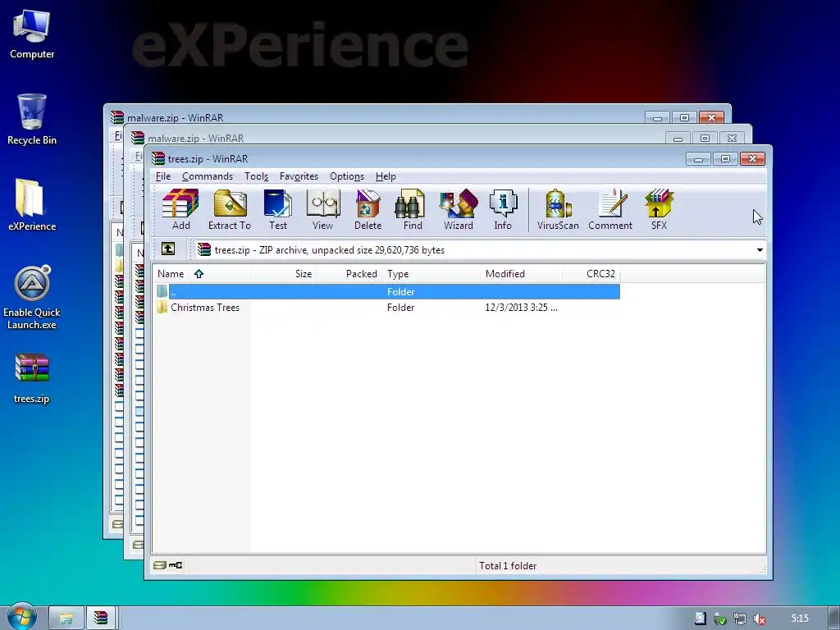Select Enable Quick Launch.exe icon

(x=32, y=298)
